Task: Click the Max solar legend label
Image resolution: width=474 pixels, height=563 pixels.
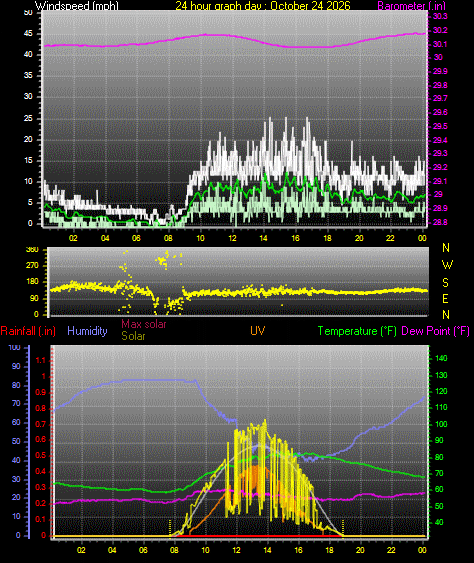Action: click(144, 324)
